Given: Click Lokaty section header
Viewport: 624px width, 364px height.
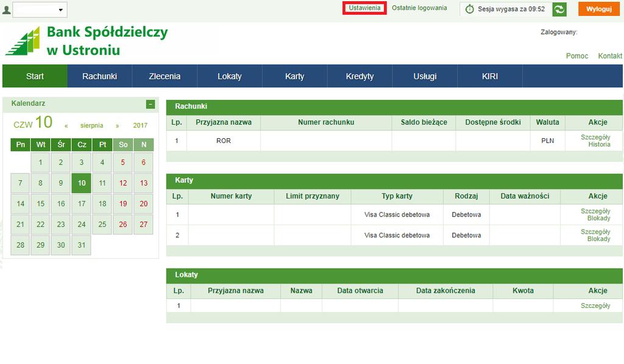Looking at the screenshot, I should click(394, 275).
